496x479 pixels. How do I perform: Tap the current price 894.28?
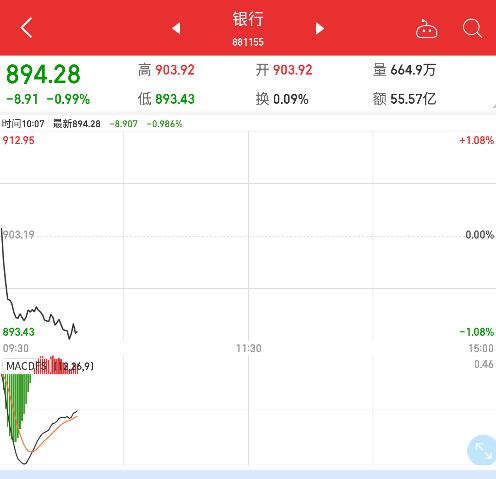(x=43, y=74)
